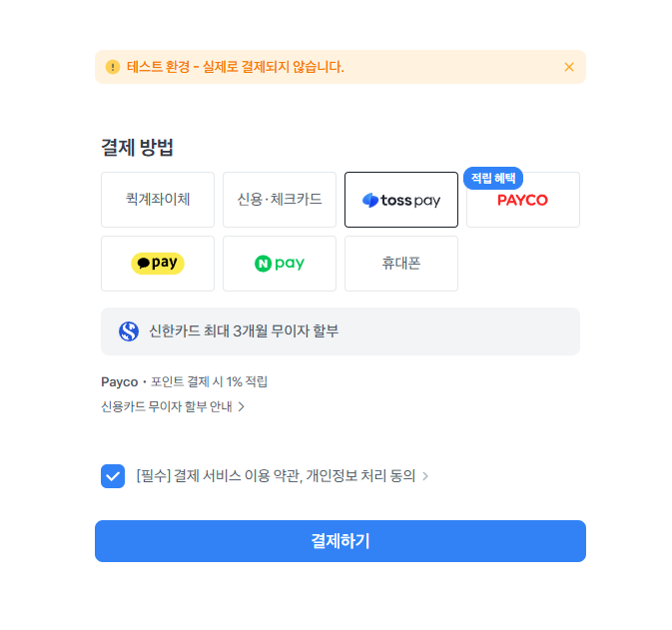Click the 적립 혜택 badge
Viewport: 672px width, 630px height.
coord(493,178)
